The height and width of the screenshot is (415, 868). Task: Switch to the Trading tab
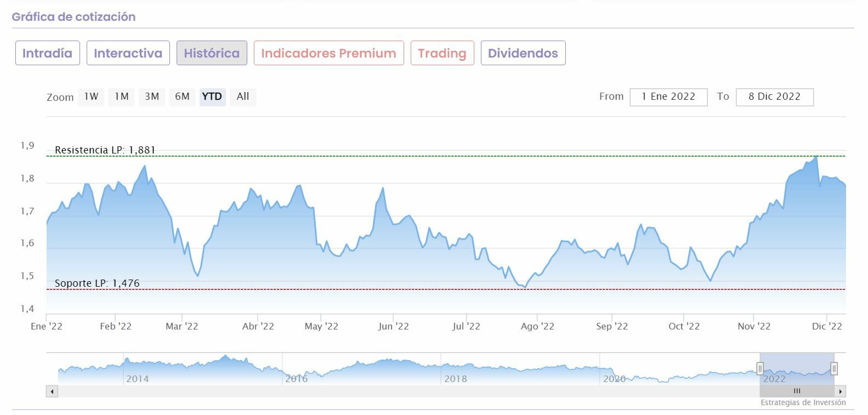point(442,53)
